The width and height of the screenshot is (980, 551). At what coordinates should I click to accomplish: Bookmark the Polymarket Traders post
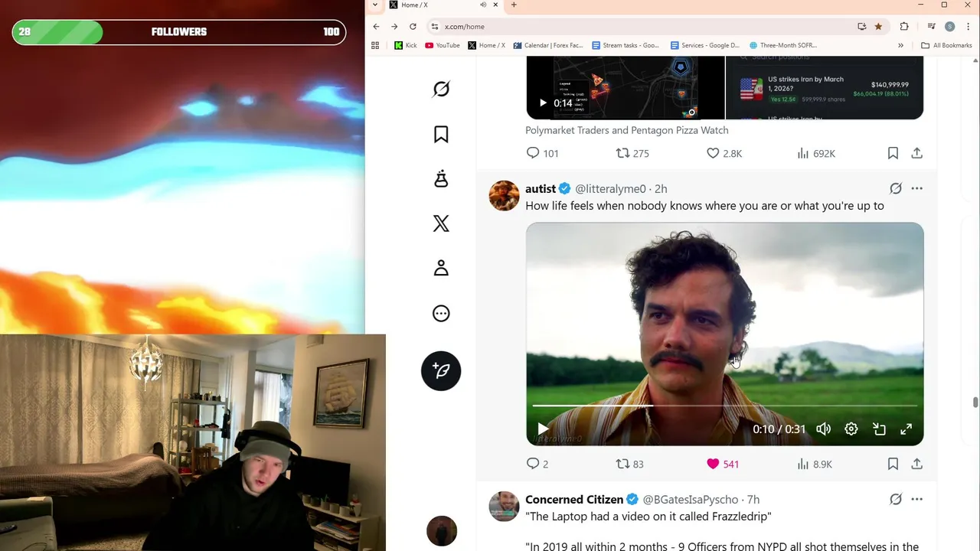(893, 153)
